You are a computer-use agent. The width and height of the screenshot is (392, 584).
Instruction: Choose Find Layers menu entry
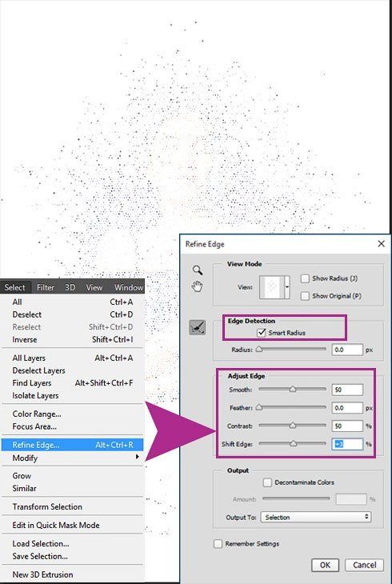(73, 383)
